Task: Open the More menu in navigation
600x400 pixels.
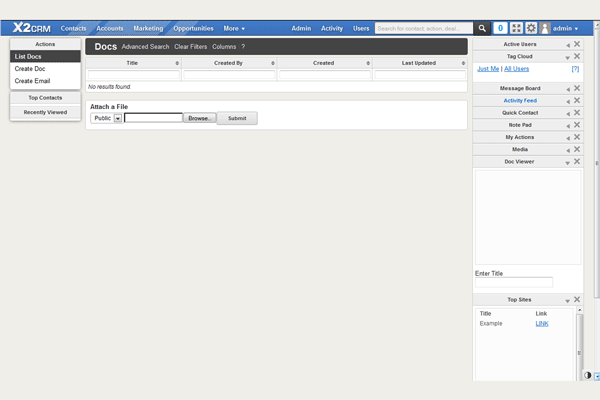Action: coord(234,29)
